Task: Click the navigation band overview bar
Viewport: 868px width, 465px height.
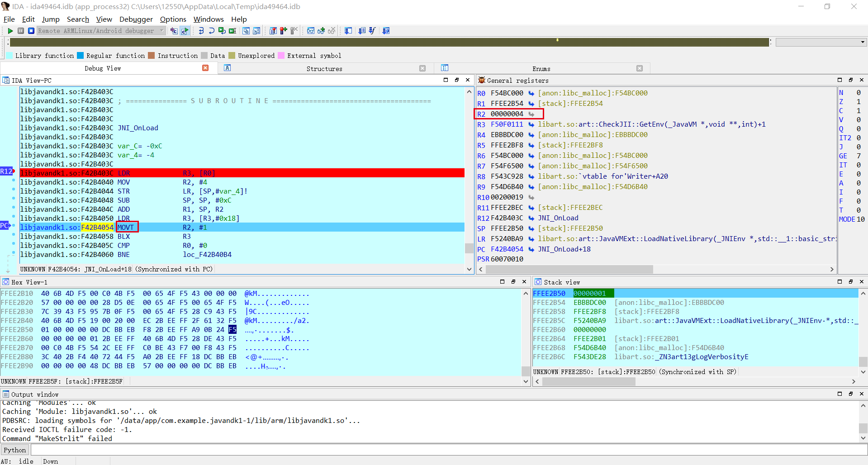Action: pyautogui.click(x=390, y=42)
